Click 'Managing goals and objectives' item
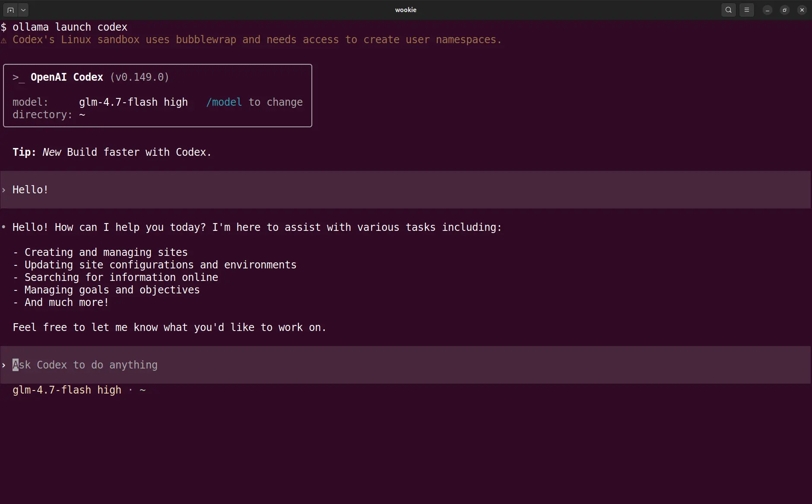812x504 pixels. pos(112,290)
